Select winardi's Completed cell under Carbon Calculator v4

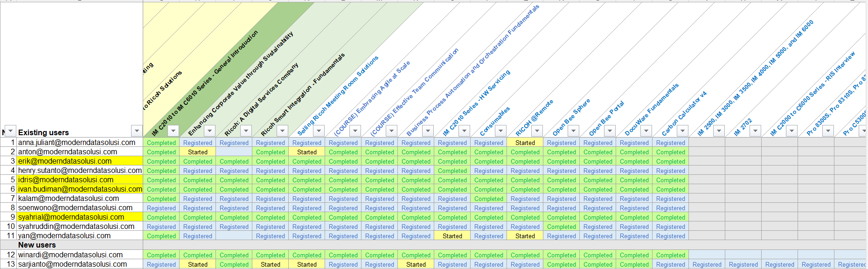(x=671, y=255)
